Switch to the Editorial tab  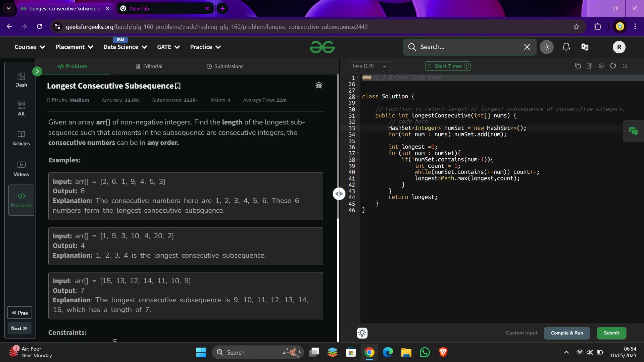click(x=149, y=66)
